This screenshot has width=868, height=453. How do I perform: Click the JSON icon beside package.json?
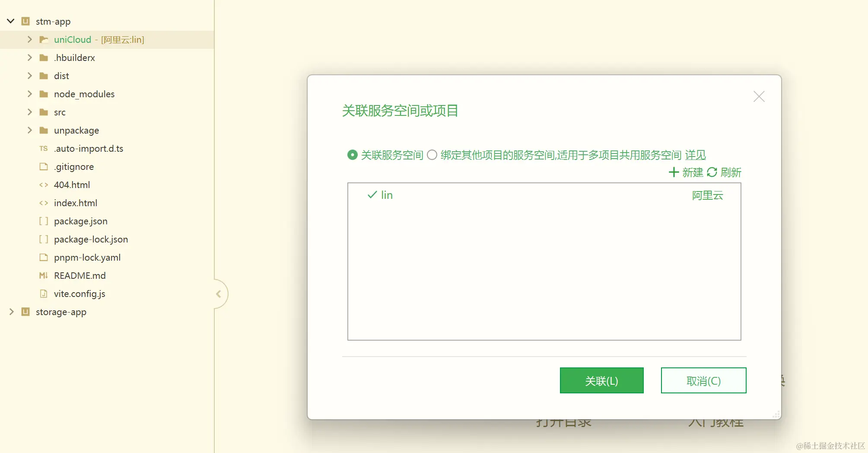44,221
